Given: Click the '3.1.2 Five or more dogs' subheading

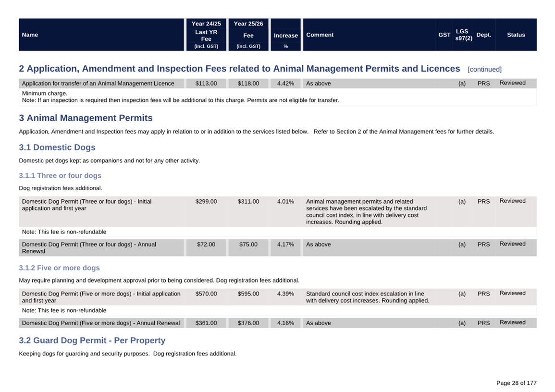Looking at the screenshot, I should click(x=59, y=268).
